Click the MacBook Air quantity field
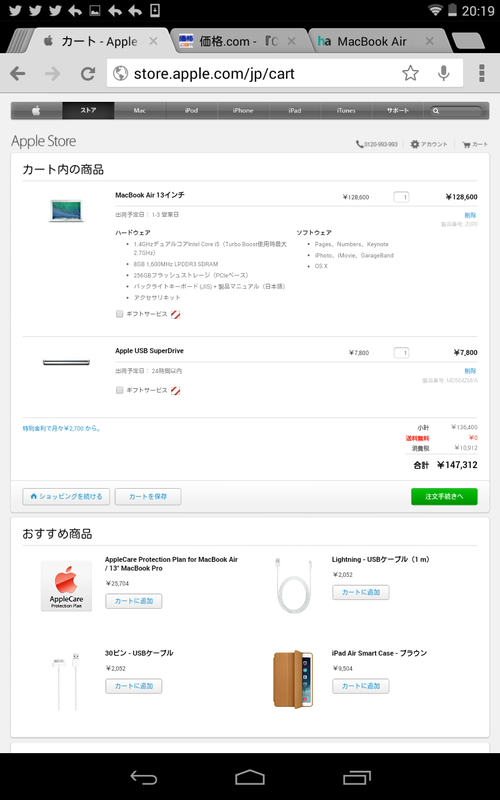Screen dimensions: 500x800 click(x=402, y=197)
